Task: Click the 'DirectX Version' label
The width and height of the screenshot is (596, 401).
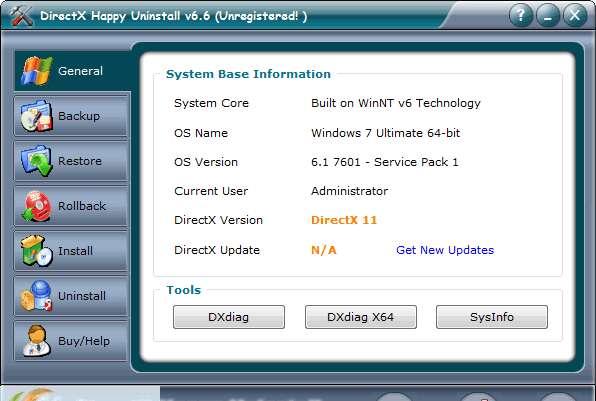Action: click(219, 220)
